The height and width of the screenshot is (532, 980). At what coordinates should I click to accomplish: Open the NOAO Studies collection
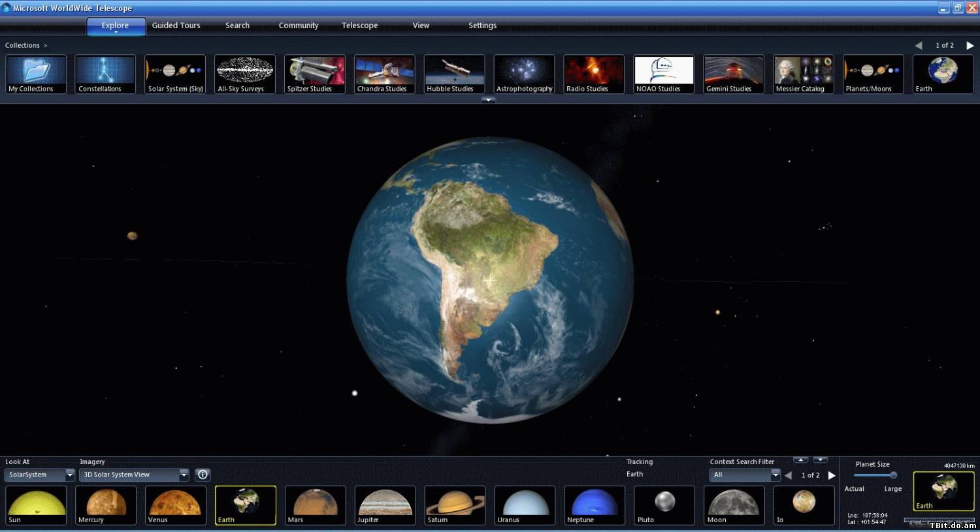[x=664, y=74]
